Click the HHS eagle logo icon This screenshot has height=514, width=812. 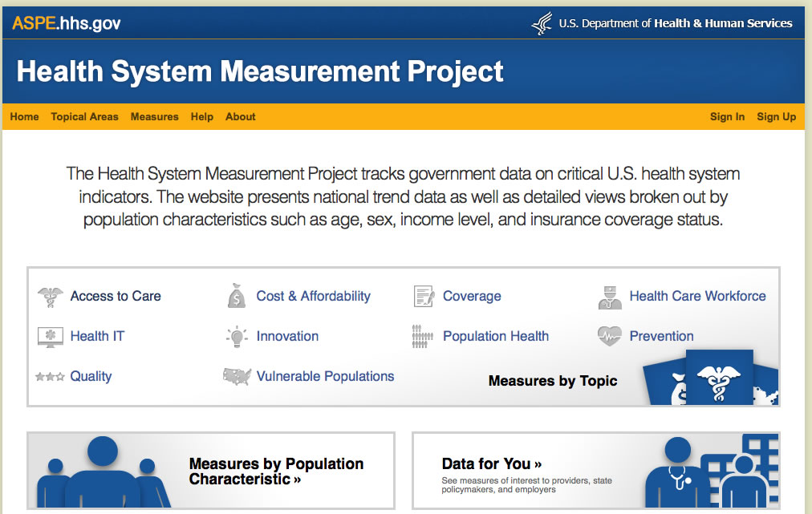(x=542, y=23)
